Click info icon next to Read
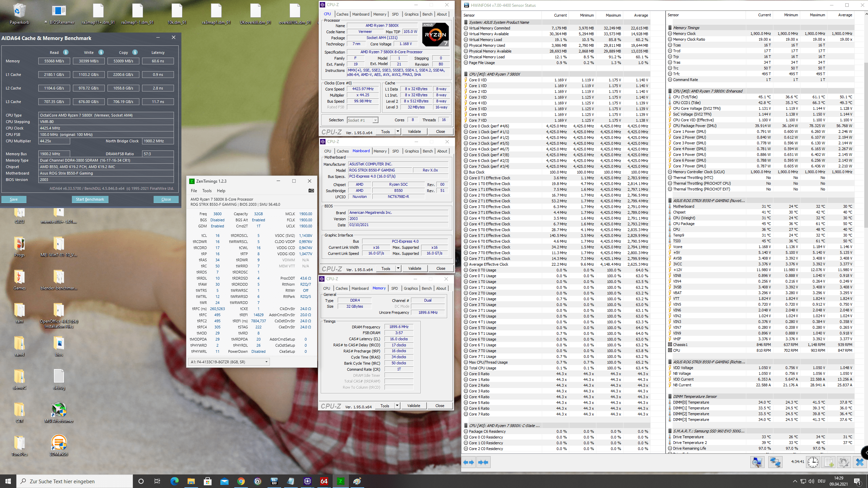868x488 pixels. 66,52
